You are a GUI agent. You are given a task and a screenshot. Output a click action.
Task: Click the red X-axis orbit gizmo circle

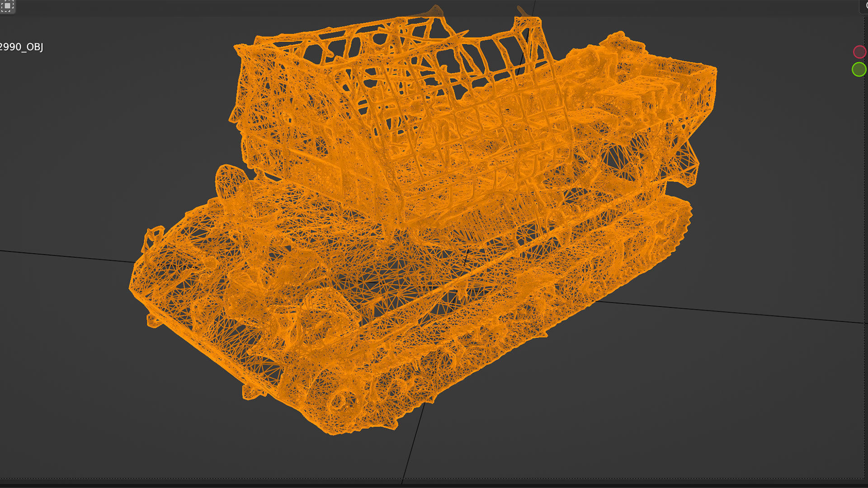[859, 52]
